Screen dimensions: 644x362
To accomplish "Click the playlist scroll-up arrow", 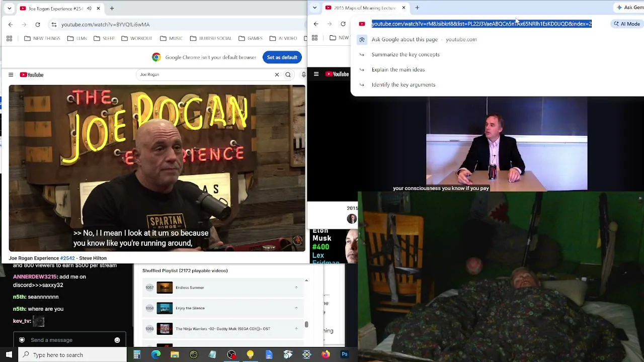I will click(306, 281).
